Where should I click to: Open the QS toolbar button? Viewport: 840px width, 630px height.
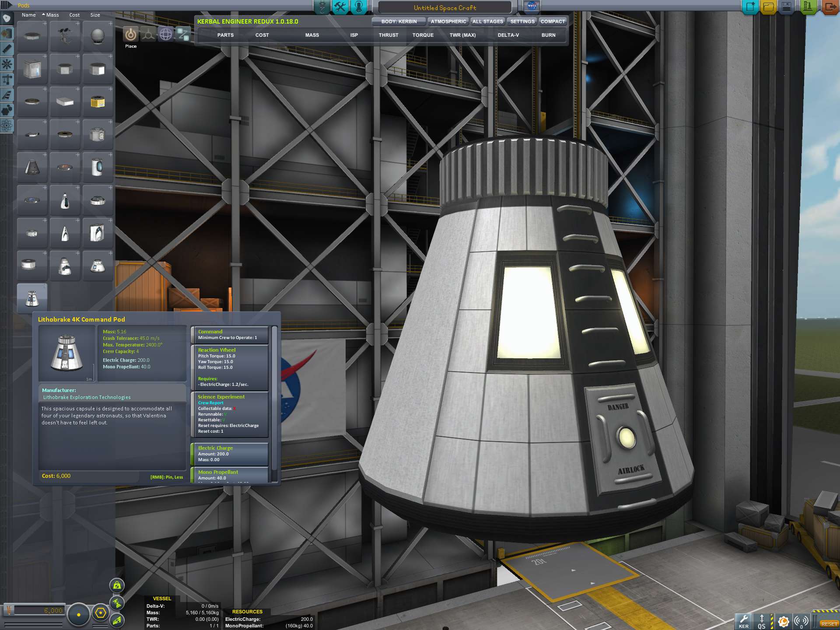[x=762, y=621]
